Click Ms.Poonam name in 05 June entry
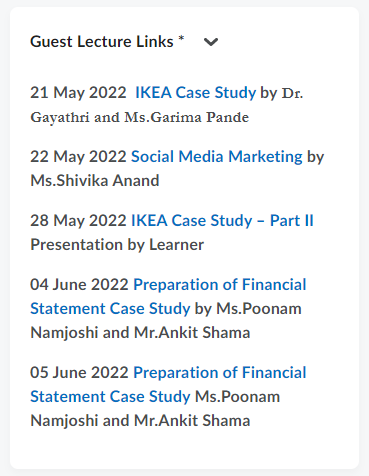 click(237, 396)
